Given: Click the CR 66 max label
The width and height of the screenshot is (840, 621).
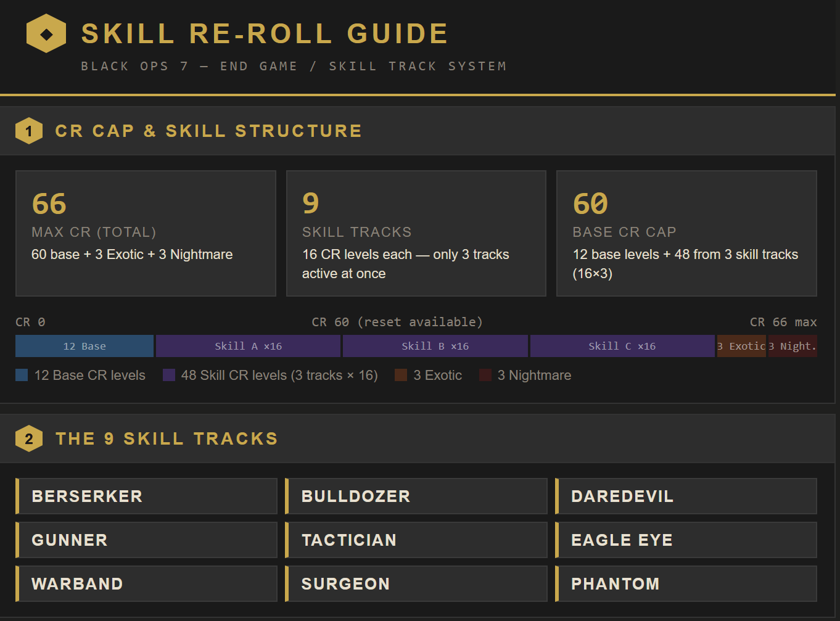Looking at the screenshot, I should click(783, 322).
